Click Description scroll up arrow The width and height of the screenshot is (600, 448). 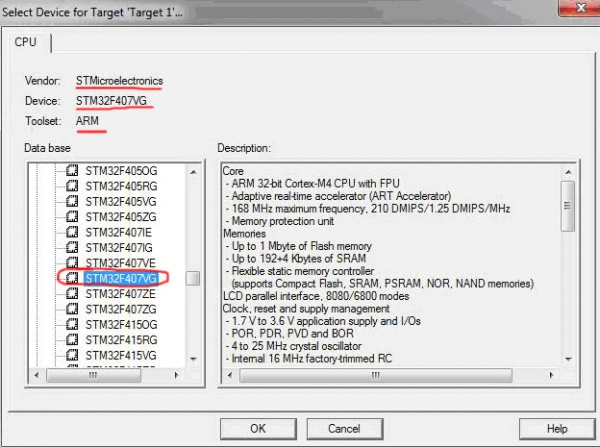pos(568,172)
